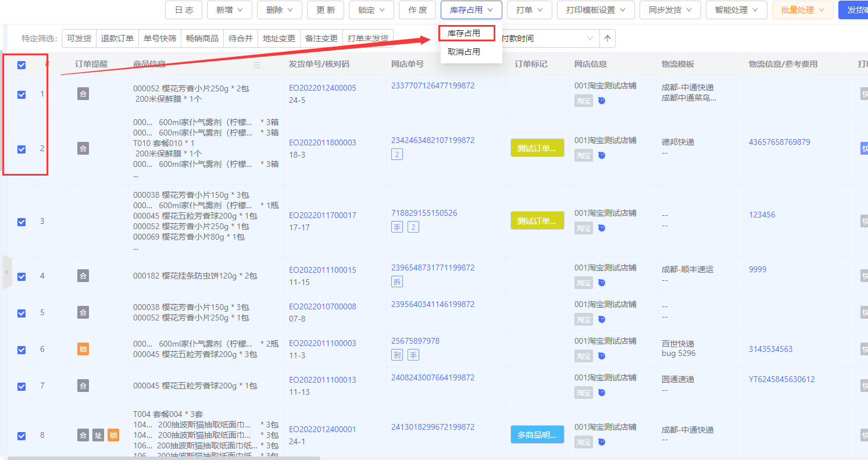Uncheck the checkbox for row 5

[22, 313]
